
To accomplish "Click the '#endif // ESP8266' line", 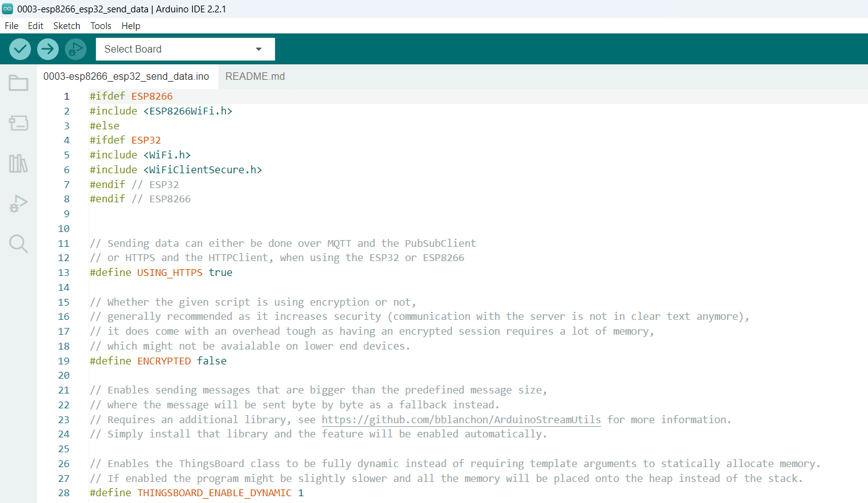I will pyautogui.click(x=140, y=199).
